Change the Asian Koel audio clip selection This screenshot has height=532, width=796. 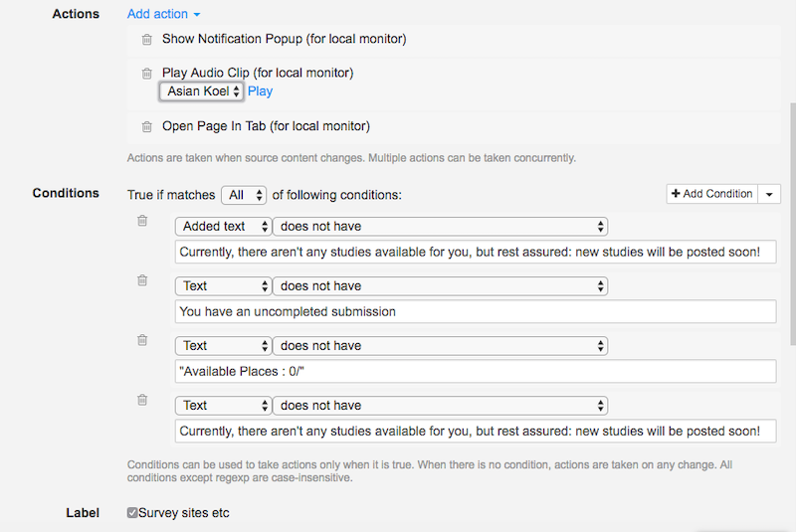pyautogui.click(x=202, y=91)
